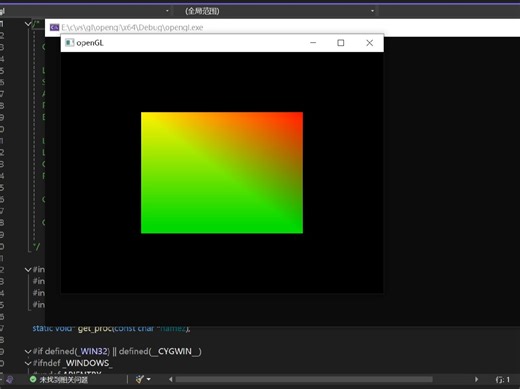Screen dimensions: 520x389
Task: Close the openGL window
Action: pos(369,43)
